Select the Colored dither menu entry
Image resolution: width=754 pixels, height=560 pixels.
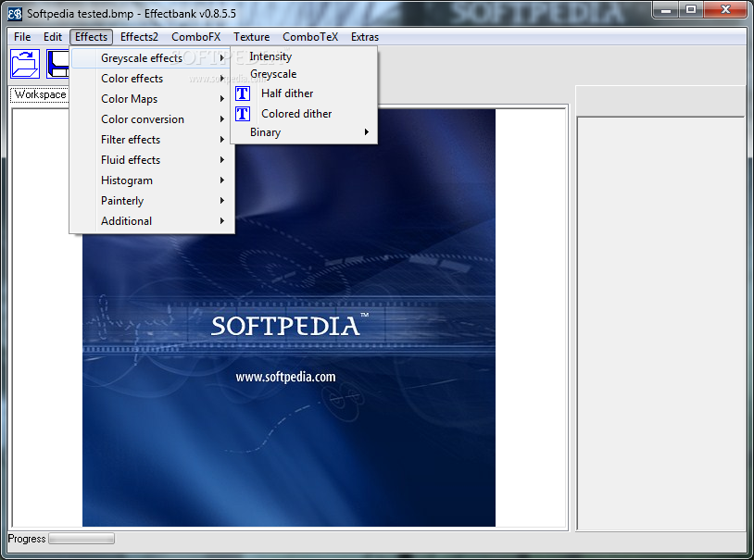click(x=304, y=114)
